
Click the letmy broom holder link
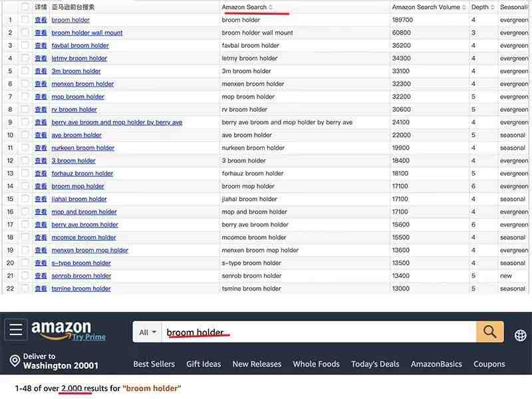[79, 59]
